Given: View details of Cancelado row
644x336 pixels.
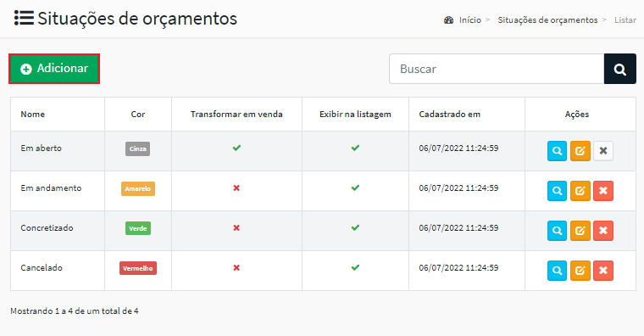Looking at the screenshot, I should (557, 271).
